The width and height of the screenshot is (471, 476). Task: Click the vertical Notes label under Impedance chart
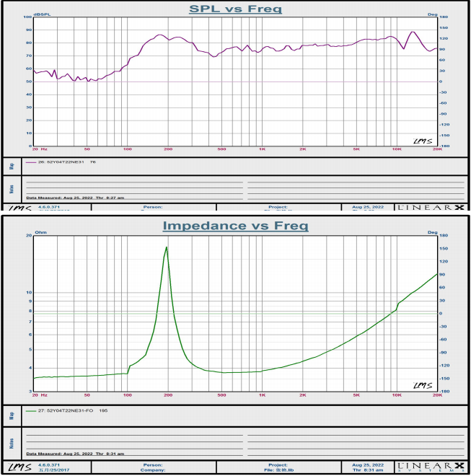[12, 444]
